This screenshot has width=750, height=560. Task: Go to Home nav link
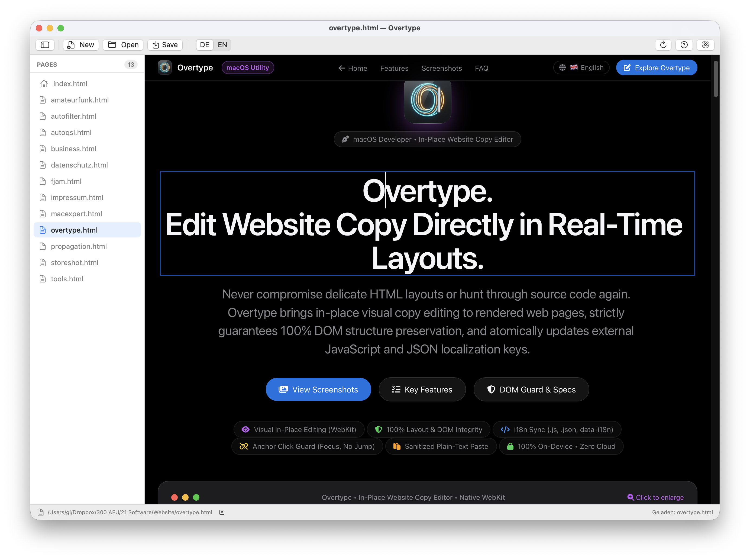pos(353,68)
